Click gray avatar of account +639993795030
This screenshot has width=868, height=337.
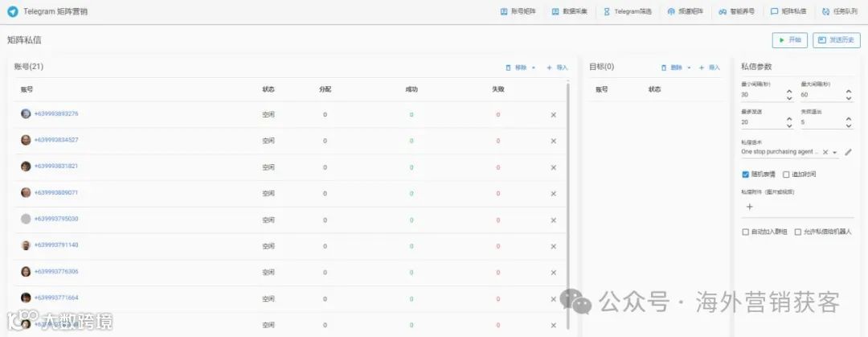[26, 219]
